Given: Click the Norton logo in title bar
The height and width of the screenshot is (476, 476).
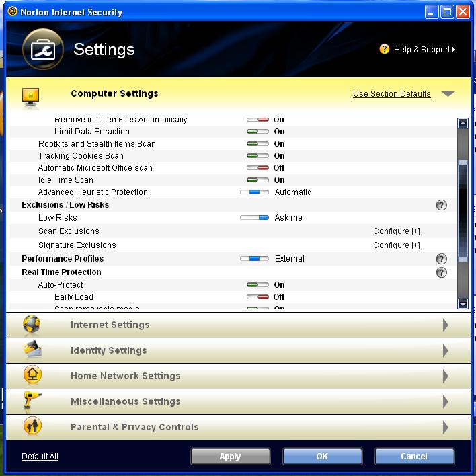Looking at the screenshot, I should point(13,11).
